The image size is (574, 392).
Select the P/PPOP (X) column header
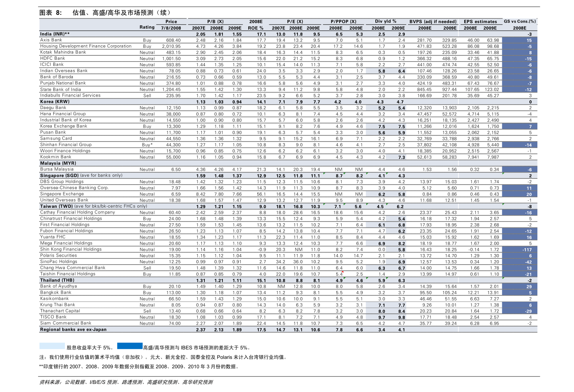coord(343,22)
